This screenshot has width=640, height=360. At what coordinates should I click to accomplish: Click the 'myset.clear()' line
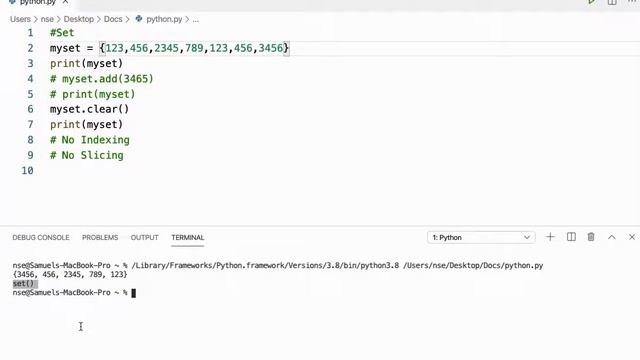(89, 109)
